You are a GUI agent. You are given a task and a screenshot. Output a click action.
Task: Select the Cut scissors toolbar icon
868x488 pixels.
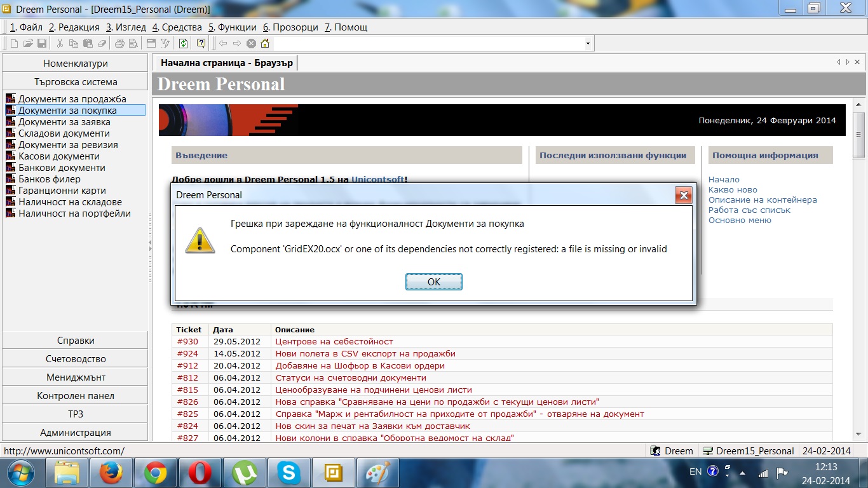60,43
